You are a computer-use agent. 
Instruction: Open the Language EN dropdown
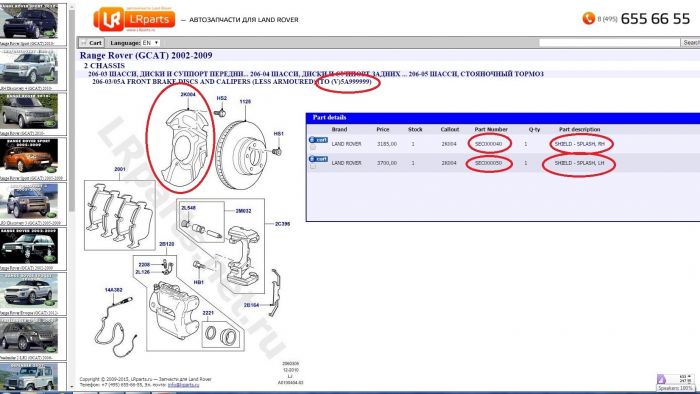point(150,43)
